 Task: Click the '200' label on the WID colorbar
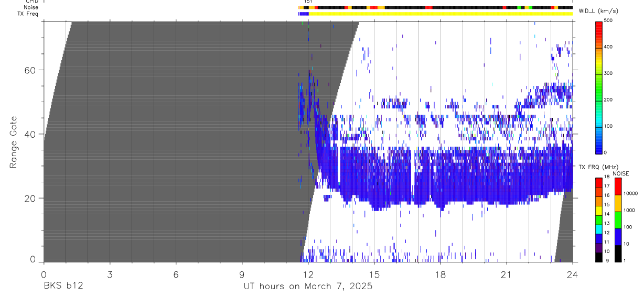[608, 100]
